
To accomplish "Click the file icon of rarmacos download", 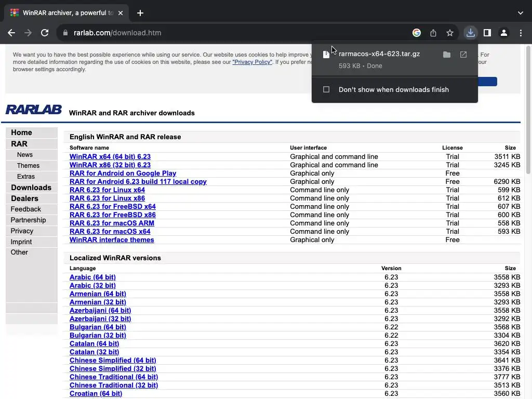I will coord(326,55).
